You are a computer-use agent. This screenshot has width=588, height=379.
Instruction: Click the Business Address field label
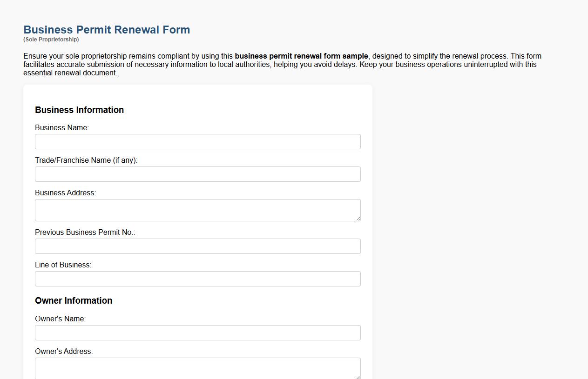65,193
